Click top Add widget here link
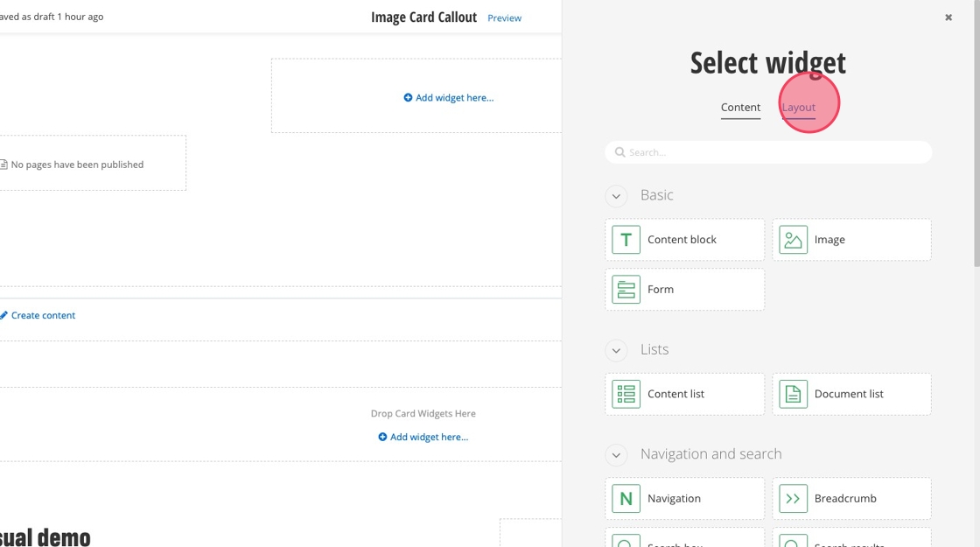This screenshot has width=980, height=547. click(449, 98)
